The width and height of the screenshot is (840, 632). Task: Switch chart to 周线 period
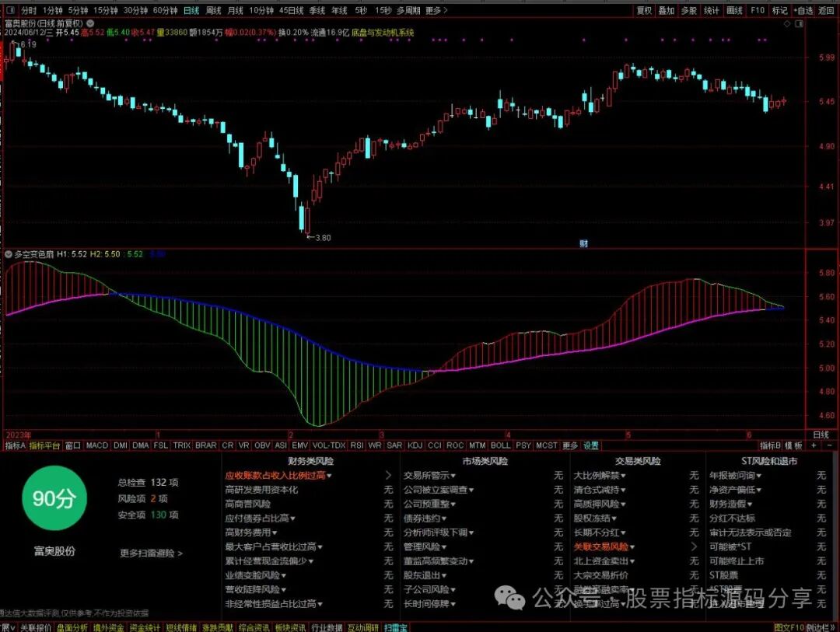tap(214, 10)
